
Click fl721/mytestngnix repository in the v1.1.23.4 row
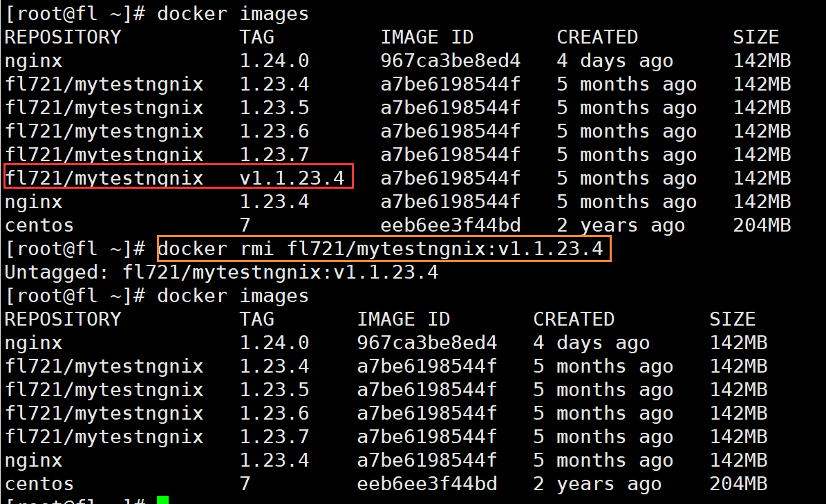click(x=104, y=178)
